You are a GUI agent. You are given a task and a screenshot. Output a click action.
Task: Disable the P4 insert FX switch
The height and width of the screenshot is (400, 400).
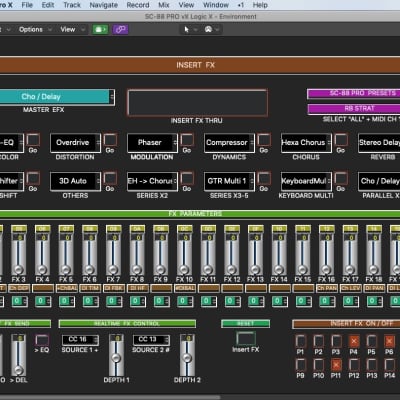354,341
